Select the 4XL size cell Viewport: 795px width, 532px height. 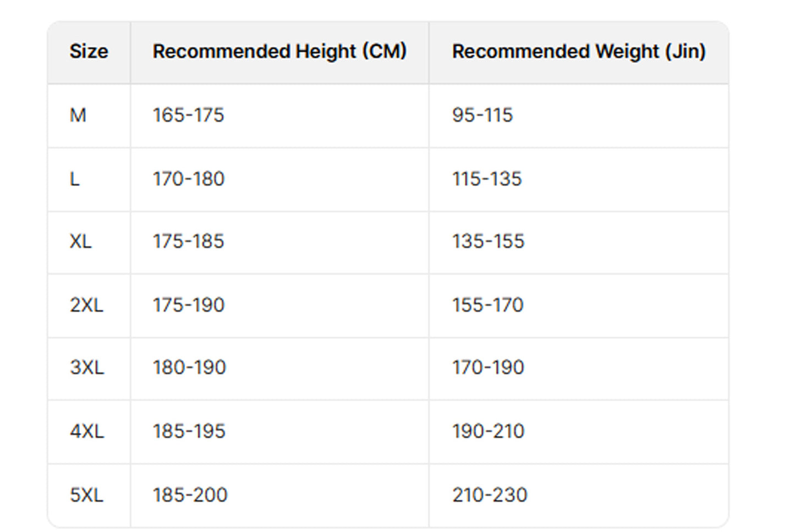87,431
